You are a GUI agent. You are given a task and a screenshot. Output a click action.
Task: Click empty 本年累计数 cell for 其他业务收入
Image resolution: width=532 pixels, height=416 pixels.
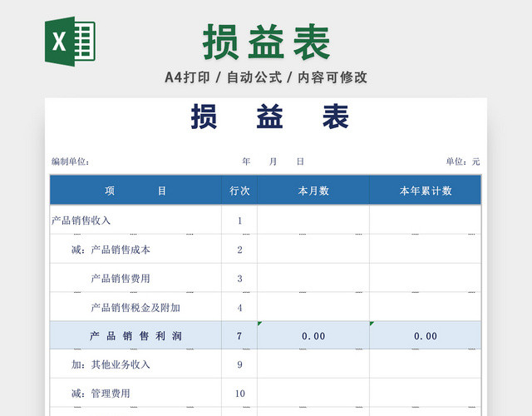426,364
